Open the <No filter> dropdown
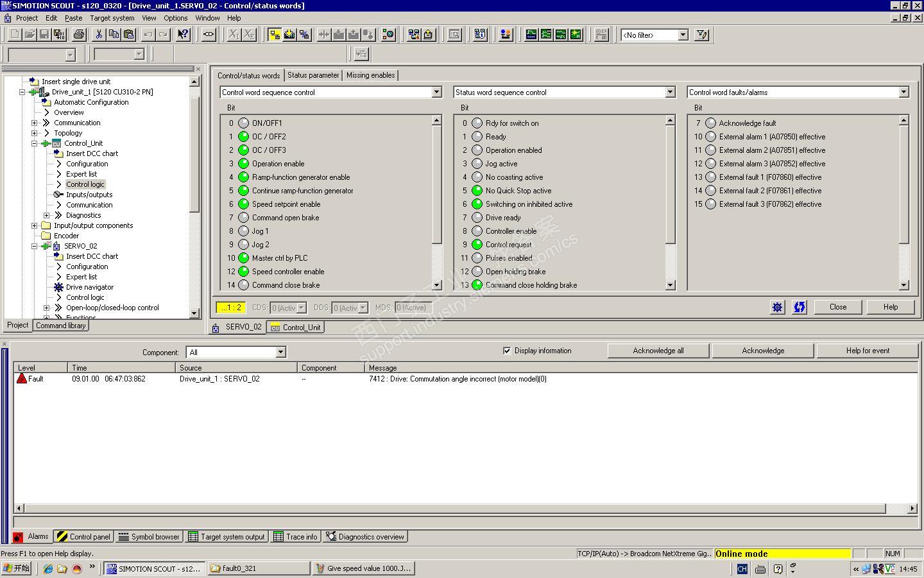Viewport: 924px width, 578px height. point(683,35)
